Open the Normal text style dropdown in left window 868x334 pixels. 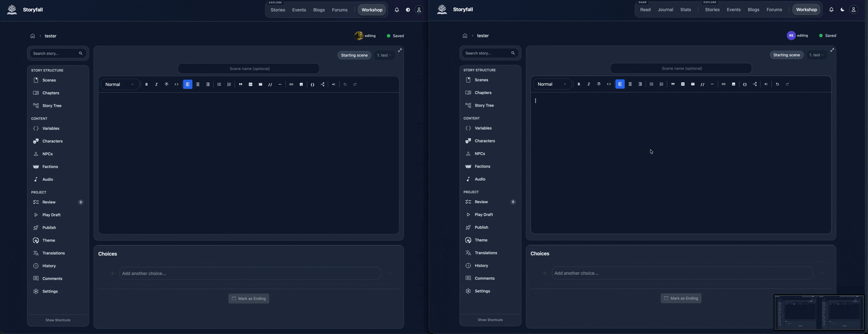(x=120, y=84)
